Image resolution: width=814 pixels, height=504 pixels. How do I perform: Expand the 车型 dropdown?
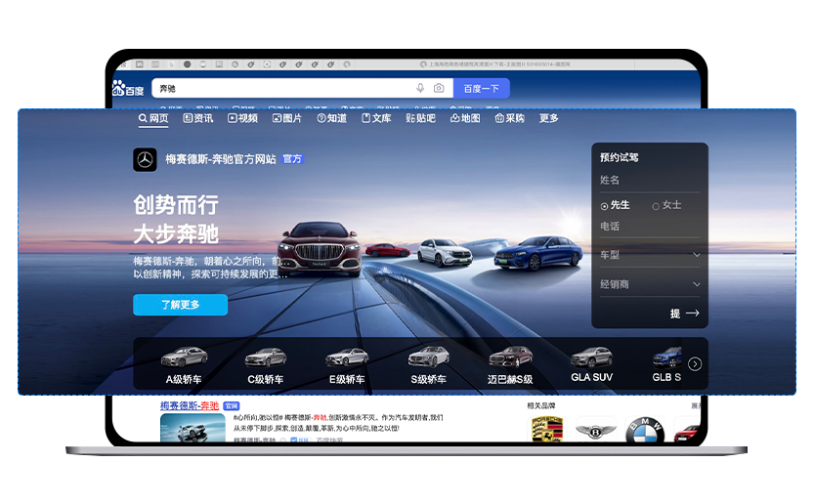click(650, 255)
